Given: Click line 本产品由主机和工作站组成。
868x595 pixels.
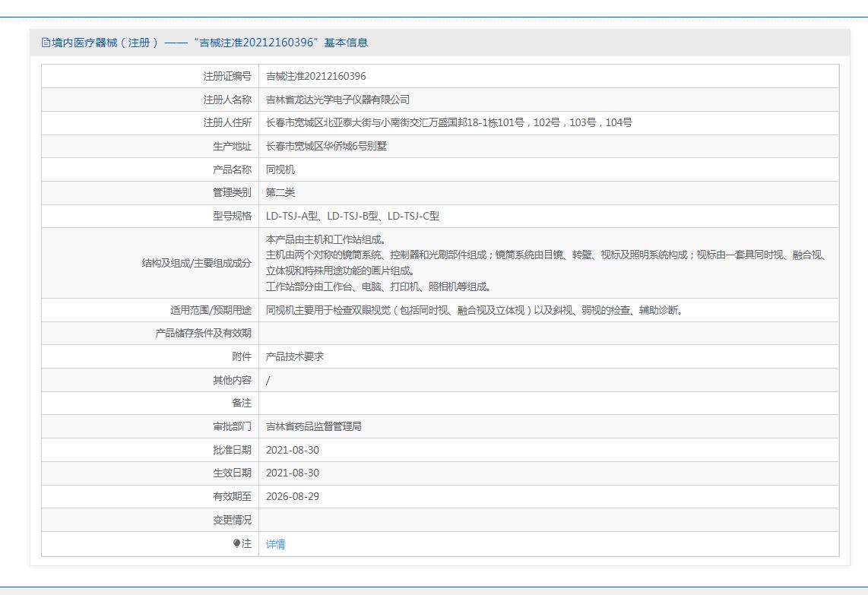Looking at the screenshot, I should (x=326, y=239).
